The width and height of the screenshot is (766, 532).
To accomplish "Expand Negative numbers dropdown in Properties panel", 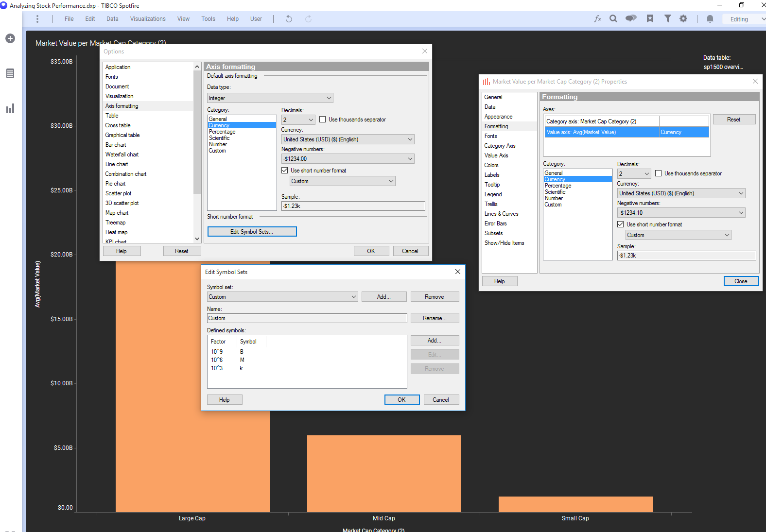I will tap(681, 213).
